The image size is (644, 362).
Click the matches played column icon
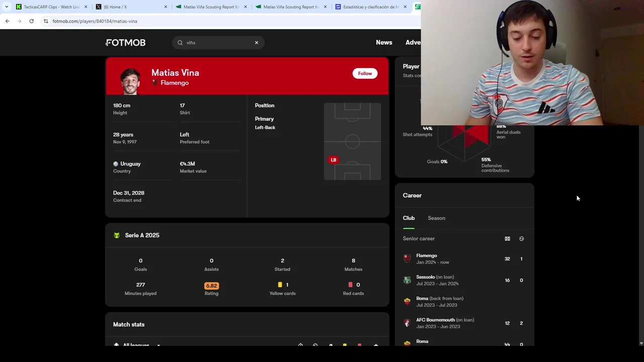click(507, 239)
